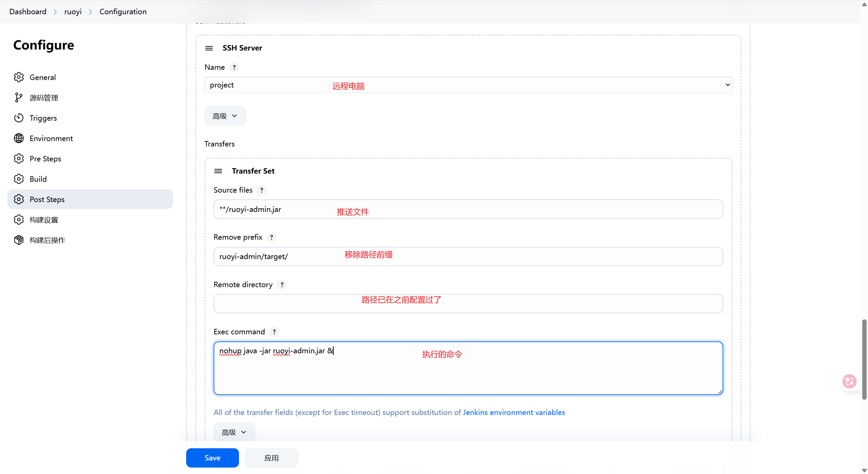Viewport: 868px width, 474px height.
Task: Expand advanced options below Exec command
Action: [234, 432]
